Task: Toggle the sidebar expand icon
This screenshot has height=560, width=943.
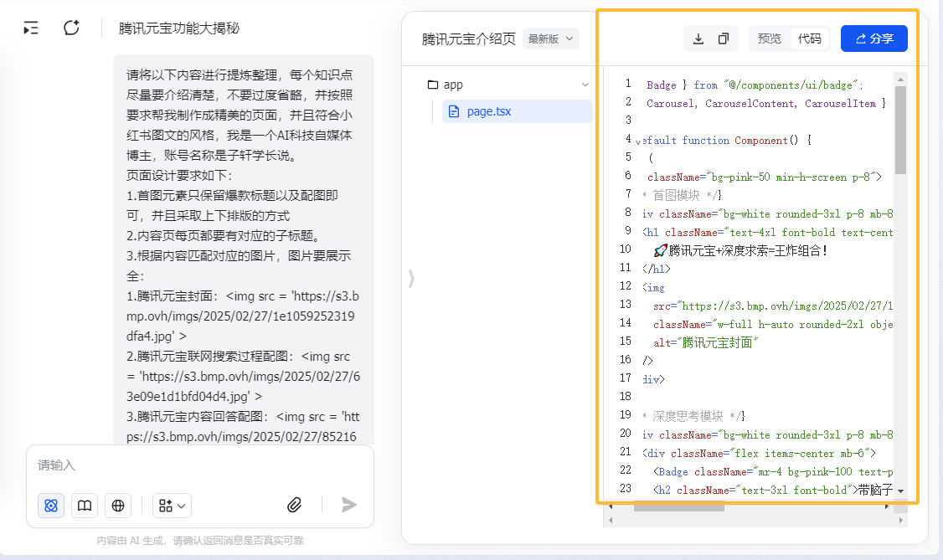Action: coord(31,28)
